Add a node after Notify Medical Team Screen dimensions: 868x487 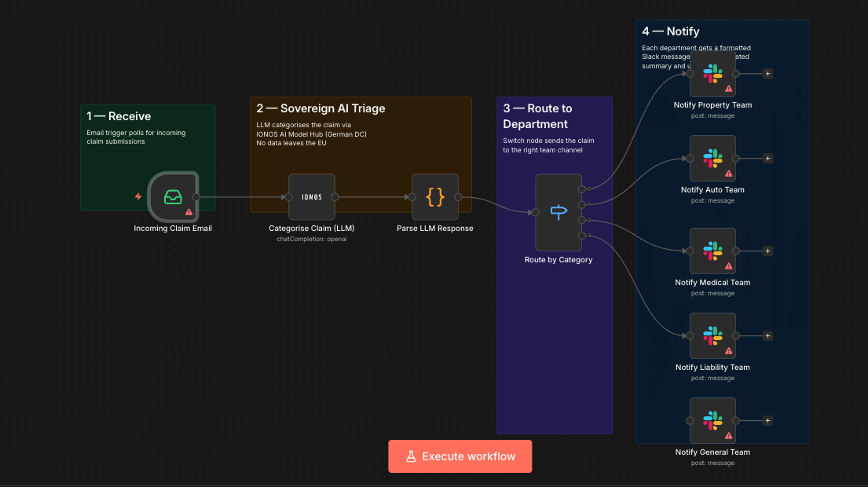767,251
